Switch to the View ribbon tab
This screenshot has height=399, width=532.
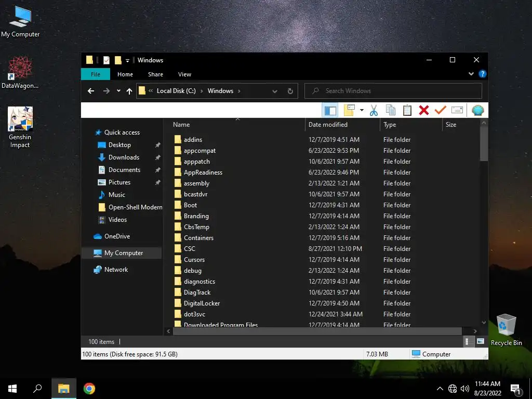click(184, 74)
